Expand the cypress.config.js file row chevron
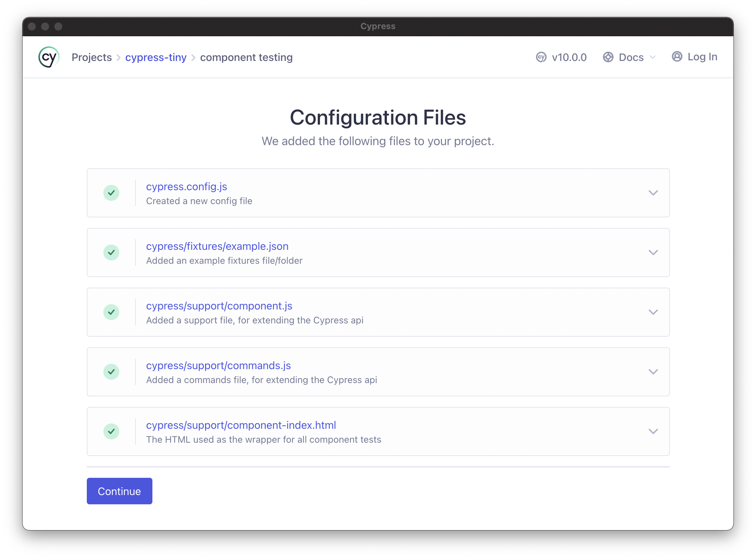The width and height of the screenshot is (756, 558). pos(653,193)
